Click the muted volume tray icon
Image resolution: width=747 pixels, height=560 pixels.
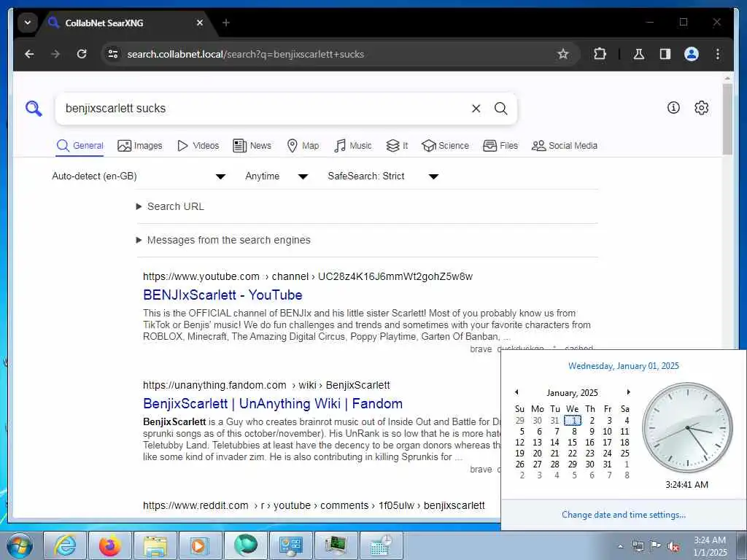(673, 546)
